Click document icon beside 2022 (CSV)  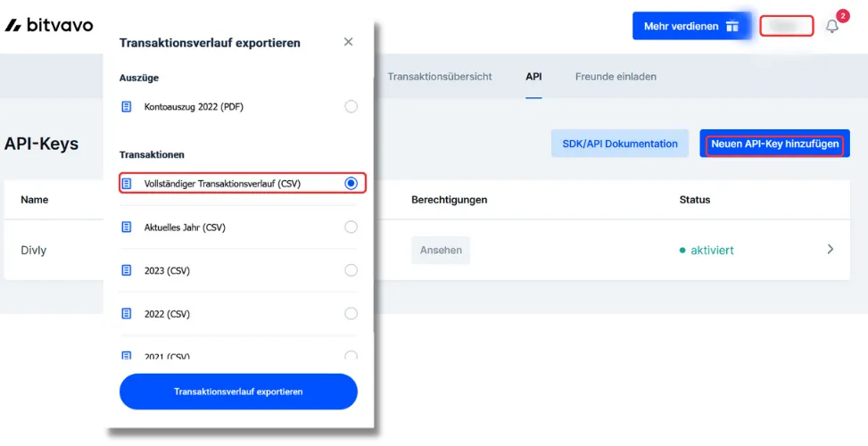(x=126, y=314)
